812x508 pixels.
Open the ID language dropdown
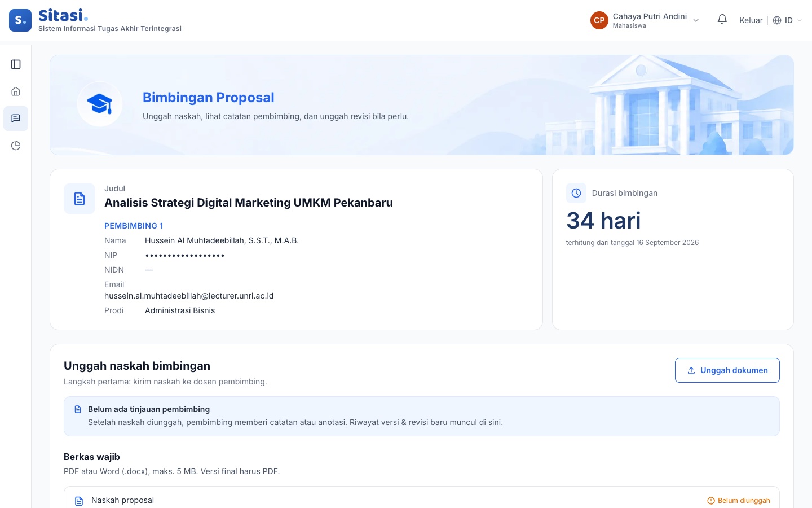(x=787, y=20)
